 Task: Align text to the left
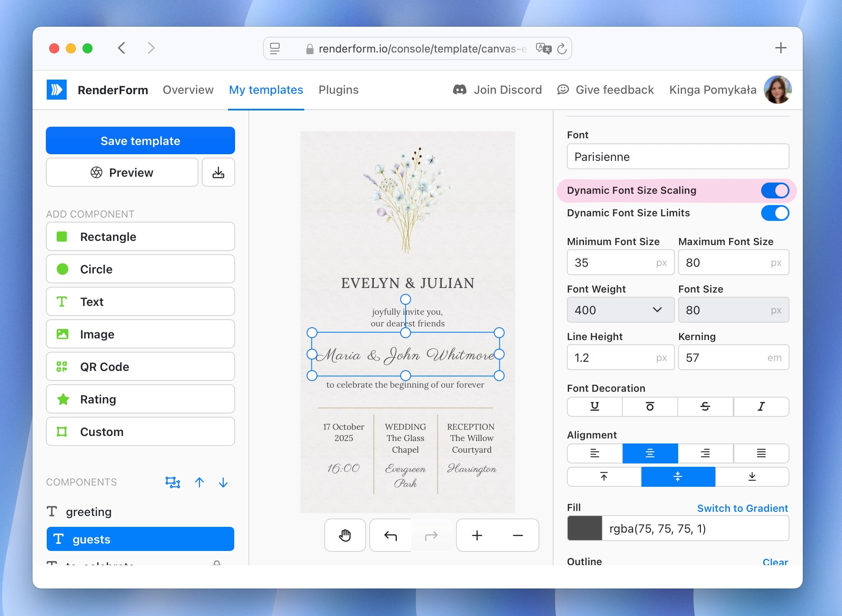click(595, 453)
